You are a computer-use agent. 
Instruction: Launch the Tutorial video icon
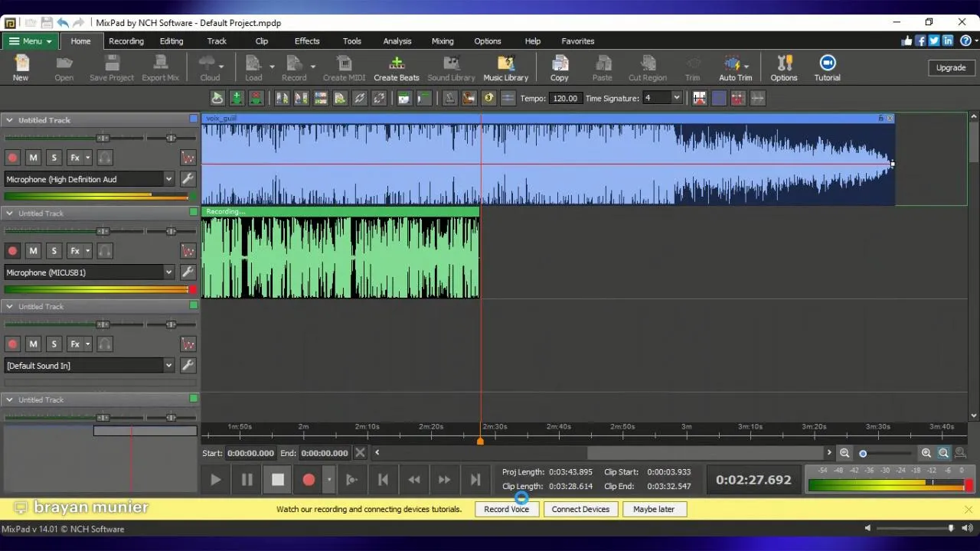827,68
